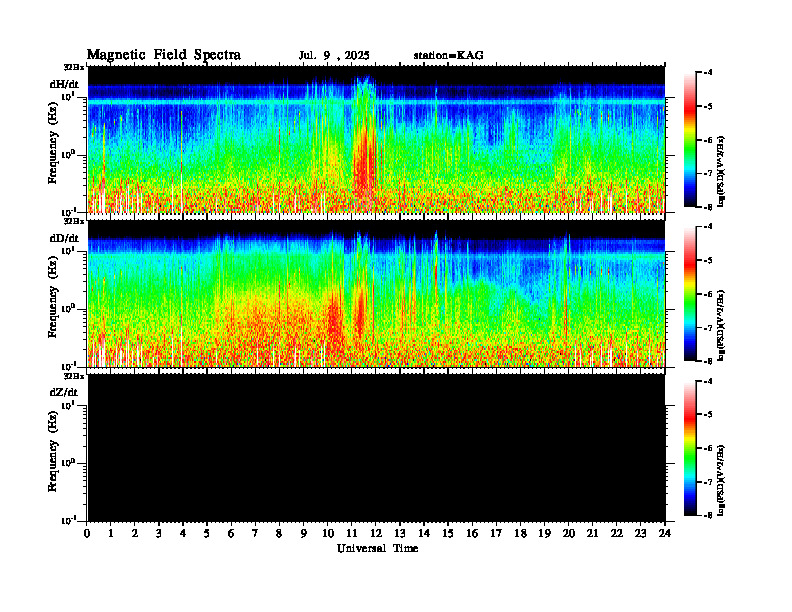This screenshot has height=612, width=792.
Task: Click hour tick label "12" on time axis
Action: pyautogui.click(x=376, y=533)
